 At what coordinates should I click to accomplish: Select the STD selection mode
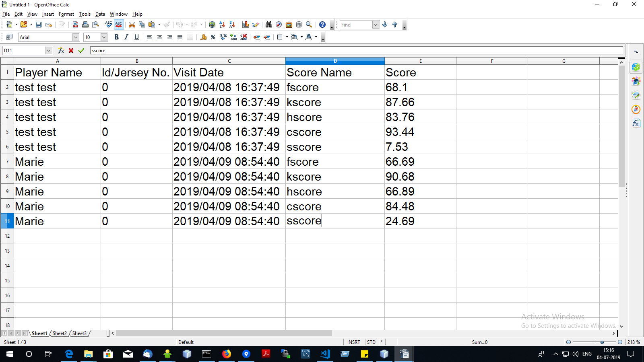pos(371,342)
